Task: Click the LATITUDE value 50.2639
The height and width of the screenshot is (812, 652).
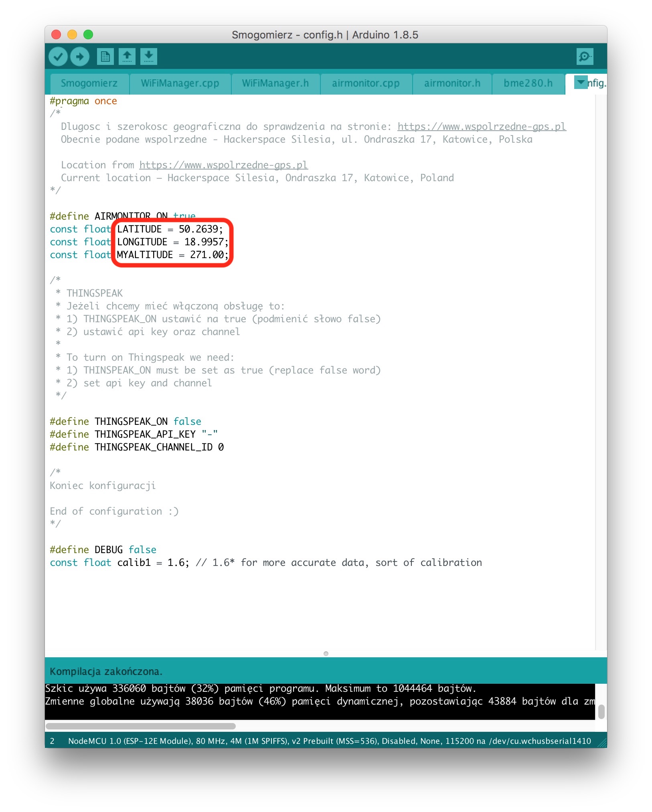Action: click(x=198, y=229)
